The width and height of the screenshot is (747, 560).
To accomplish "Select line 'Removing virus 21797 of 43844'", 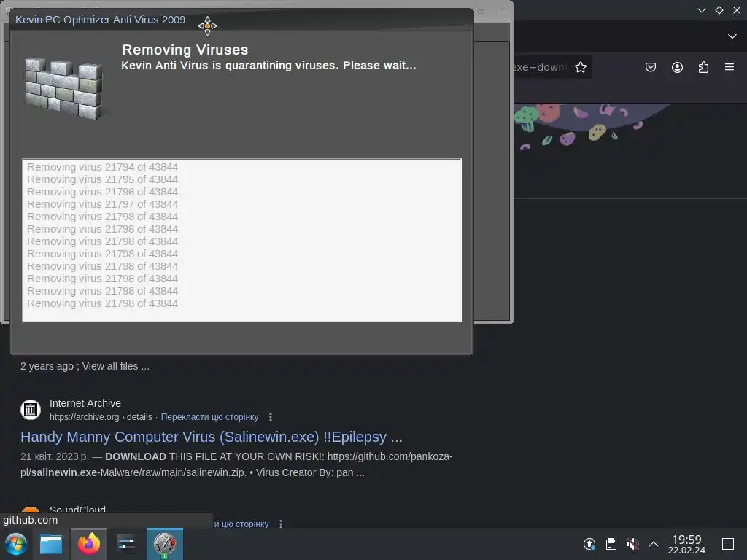I will pos(102,204).
